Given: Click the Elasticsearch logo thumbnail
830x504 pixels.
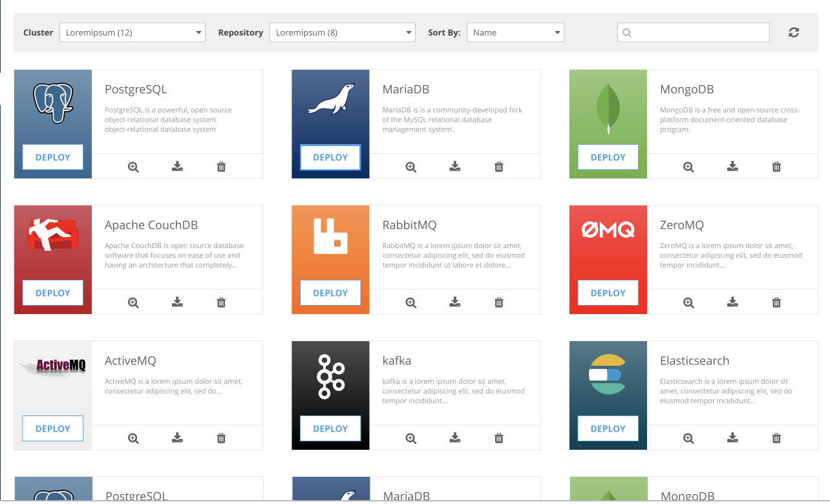Looking at the screenshot, I should [x=607, y=374].
